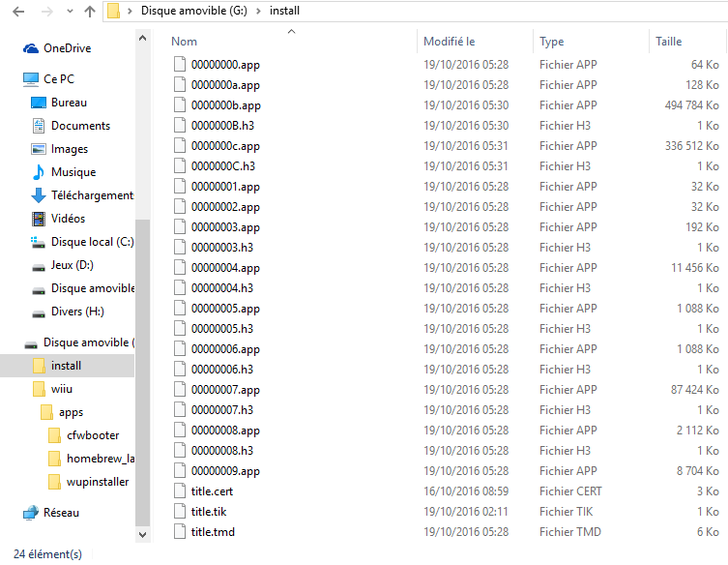The image size is (728, 565).
Task: Click the Back navigation arrow
Action: pyautogui.click(x=18, y=12)
